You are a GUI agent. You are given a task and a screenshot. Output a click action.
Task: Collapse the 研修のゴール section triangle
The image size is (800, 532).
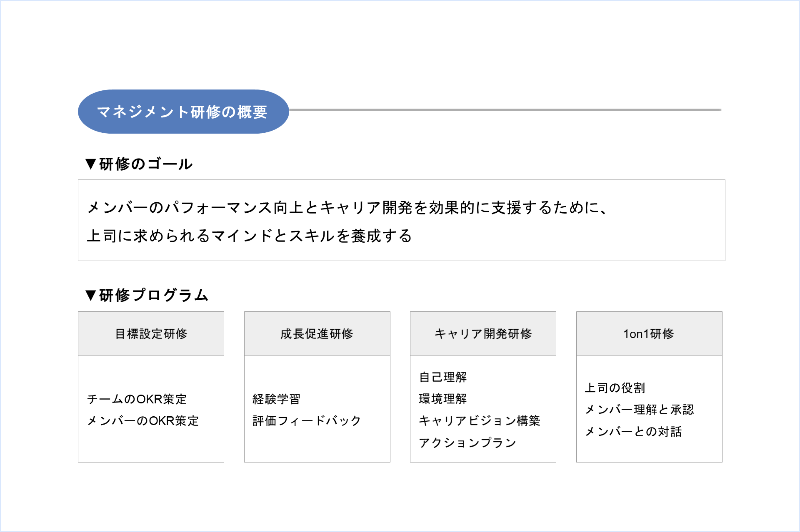click(90, 164)
